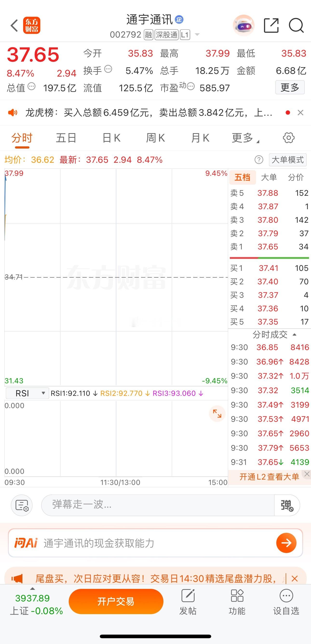Open the Eastmoney logo icon

click(x=32, y=25)
